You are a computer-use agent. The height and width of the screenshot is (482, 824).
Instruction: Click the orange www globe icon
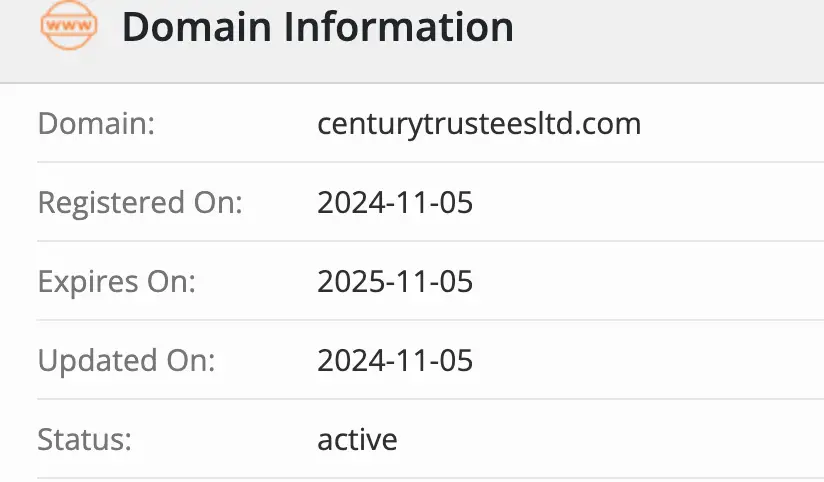click(69, 26)
